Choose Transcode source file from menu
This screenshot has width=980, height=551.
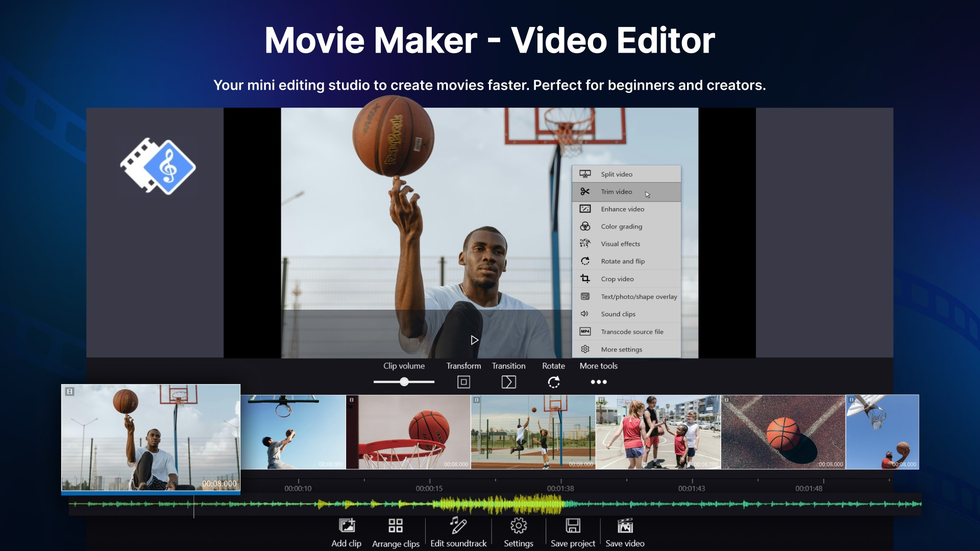(x=626, y=331)
